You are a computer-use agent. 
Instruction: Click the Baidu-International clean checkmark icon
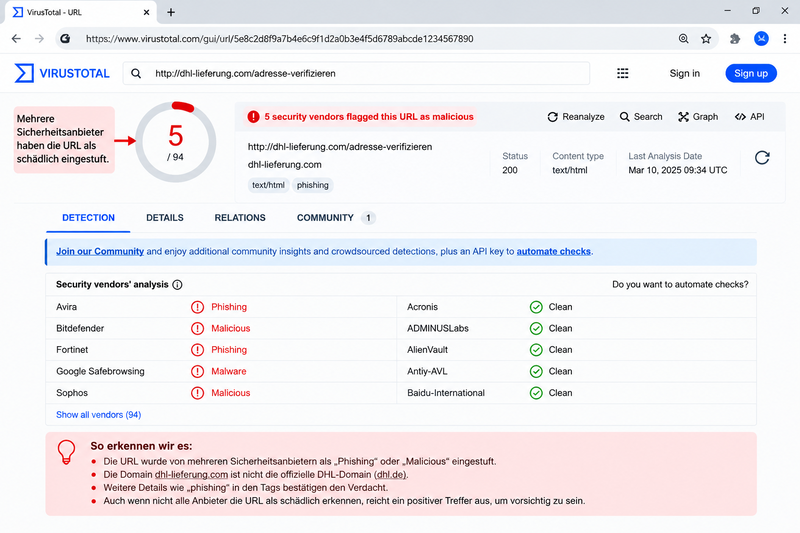coord(536,393)
